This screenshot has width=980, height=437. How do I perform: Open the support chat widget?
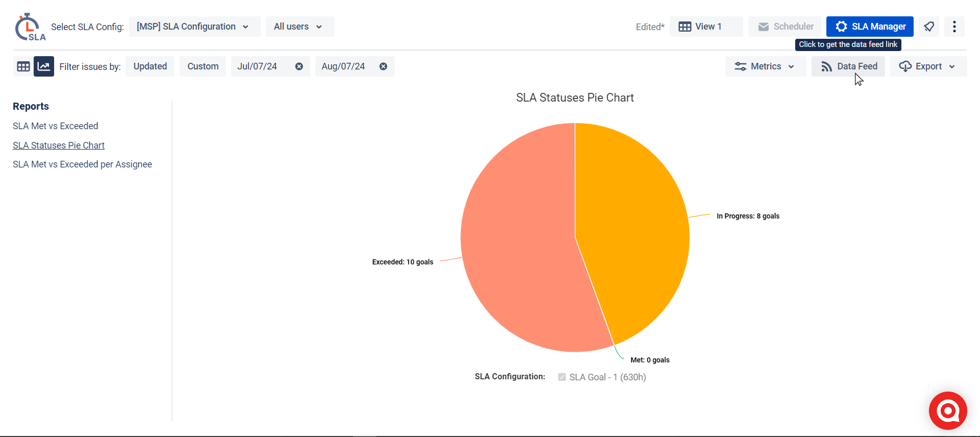948,410
